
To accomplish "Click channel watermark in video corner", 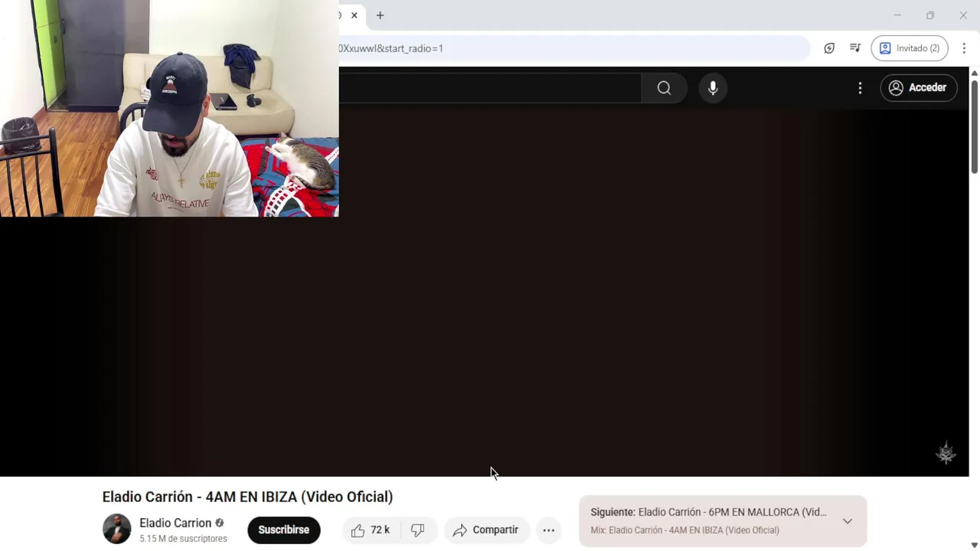I will (x=946, y=452).
